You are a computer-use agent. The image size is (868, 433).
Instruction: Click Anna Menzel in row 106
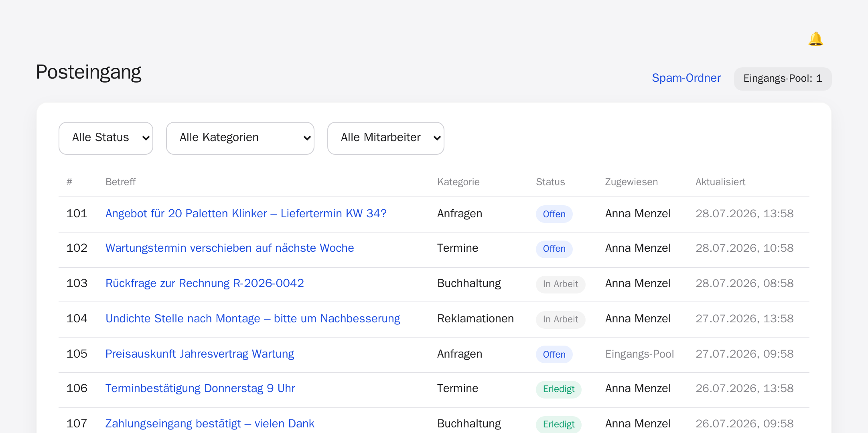pyautogui.click(x=638, y=388)
